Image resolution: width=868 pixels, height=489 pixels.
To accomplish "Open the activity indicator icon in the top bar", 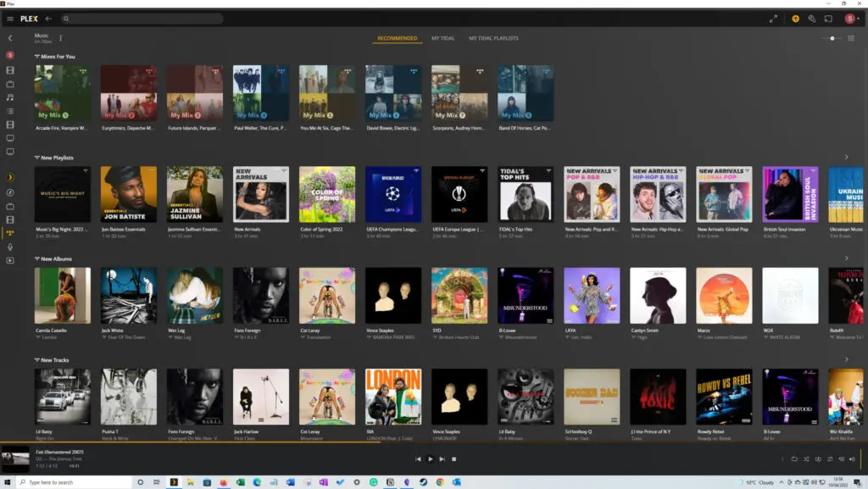I will (x=796, y=19).
